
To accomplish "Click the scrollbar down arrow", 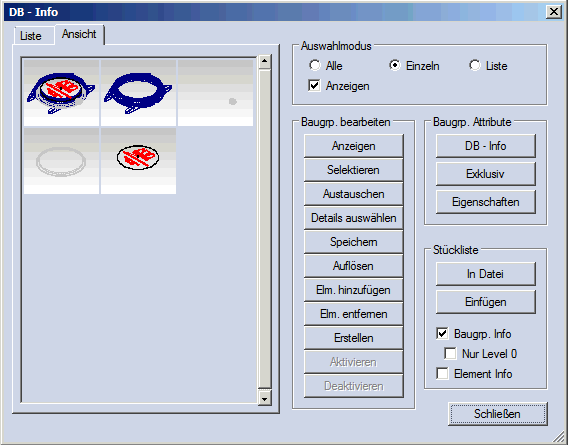I will (264, 399).
